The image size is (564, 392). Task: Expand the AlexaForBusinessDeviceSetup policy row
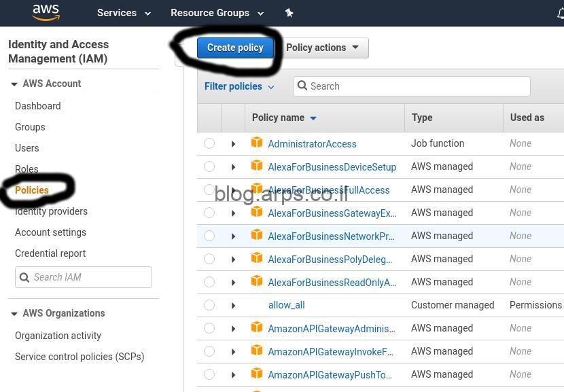click(x=234, y=167)
